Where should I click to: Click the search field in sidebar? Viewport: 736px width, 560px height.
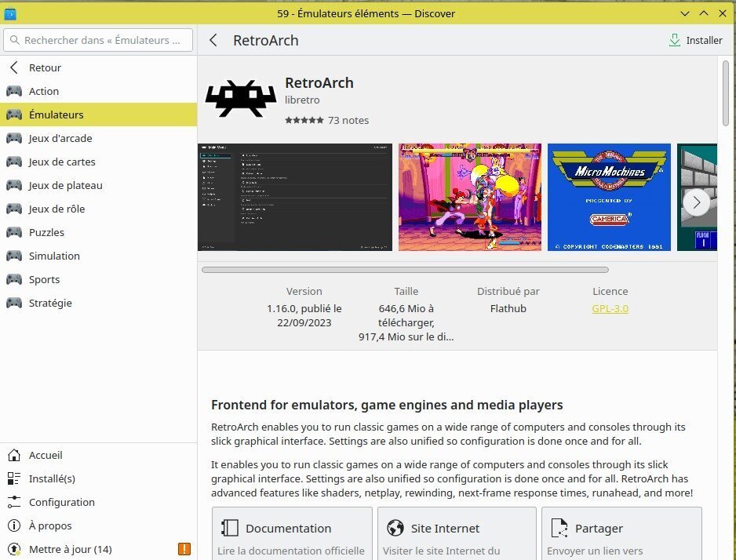coord(98,40)
